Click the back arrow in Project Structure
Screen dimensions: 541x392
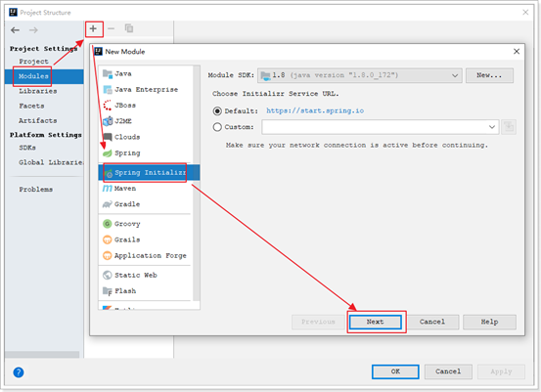16,30
